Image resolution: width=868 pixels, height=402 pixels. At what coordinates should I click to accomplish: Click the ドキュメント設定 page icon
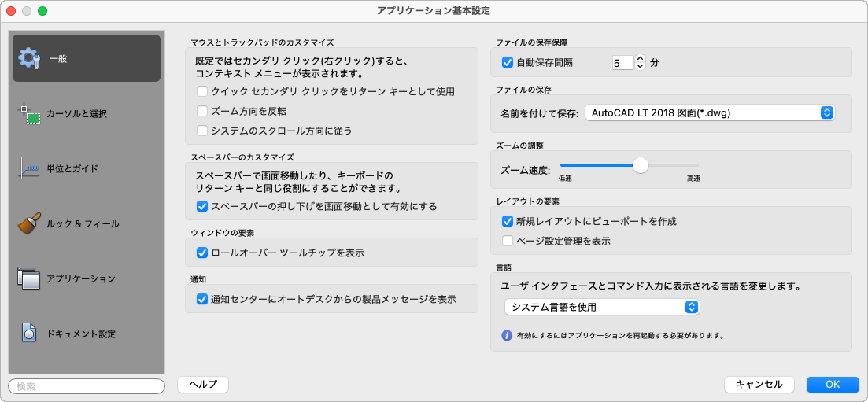point(29,334)
